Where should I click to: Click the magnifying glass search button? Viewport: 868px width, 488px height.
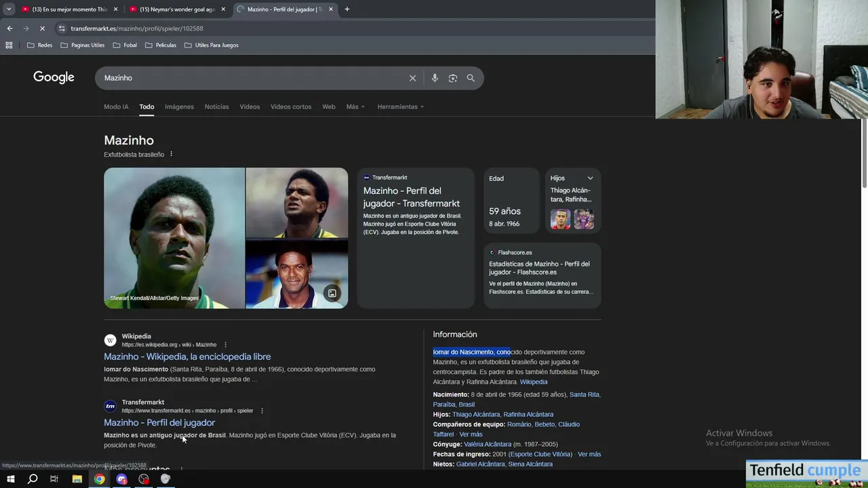471,78
